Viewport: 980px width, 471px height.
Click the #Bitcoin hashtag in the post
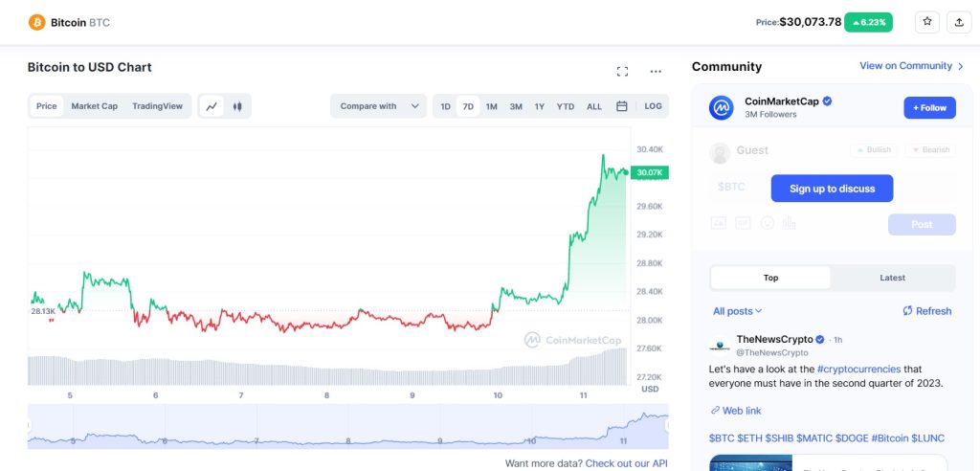[889, 438]
